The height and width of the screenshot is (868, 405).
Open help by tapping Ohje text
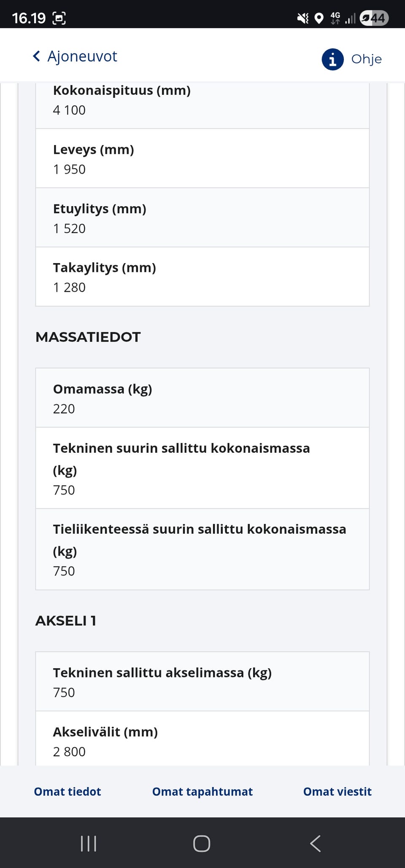point(365,59)
